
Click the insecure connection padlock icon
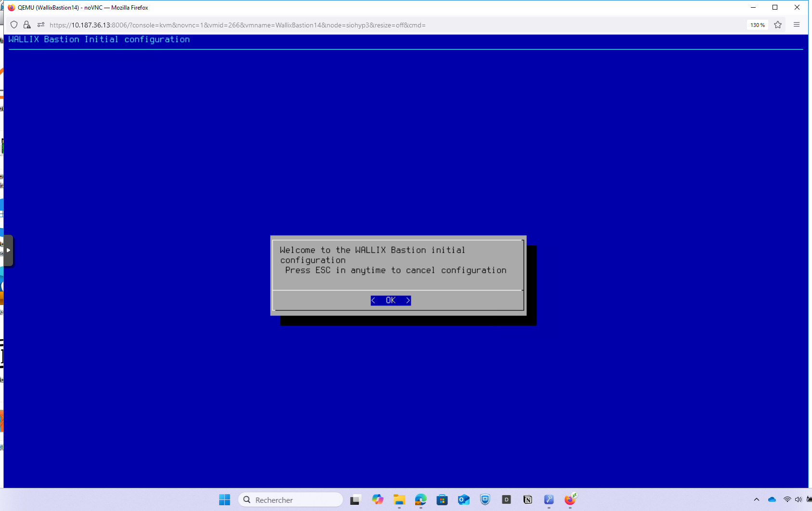27,25
